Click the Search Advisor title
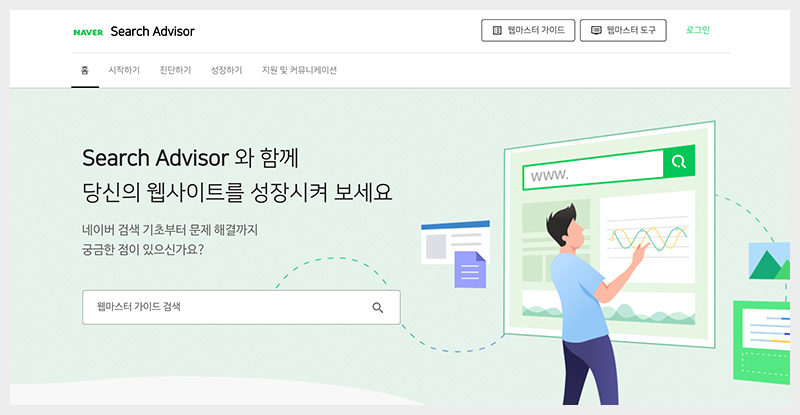 (x=153, y=32)
